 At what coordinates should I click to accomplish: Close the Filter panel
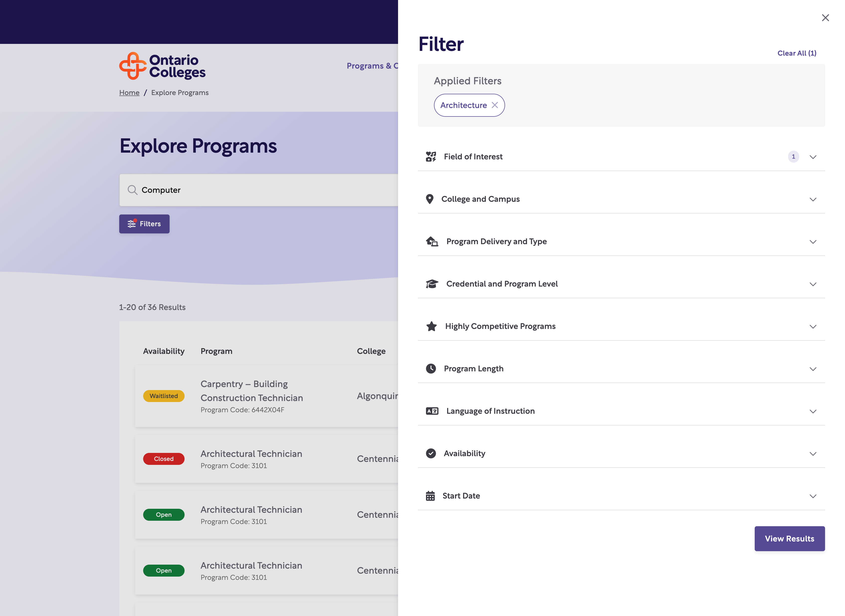click(x=825, y=18)
